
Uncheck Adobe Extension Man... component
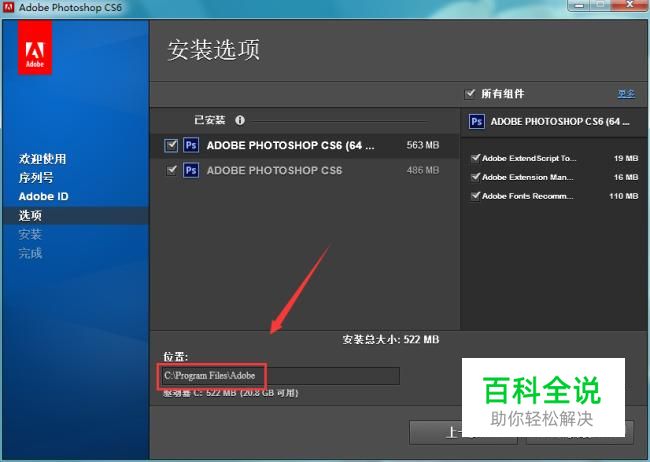pyautogui.click(x=475, y=177)
